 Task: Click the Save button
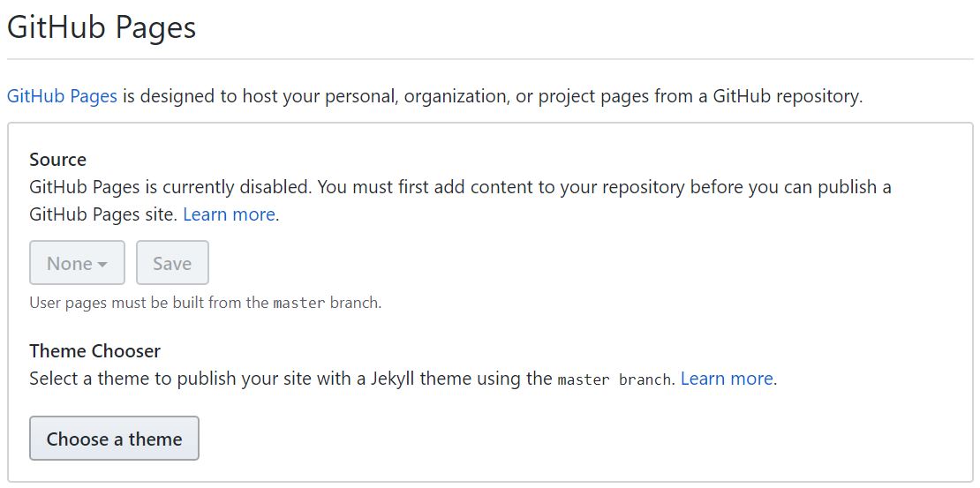[172, 263]
